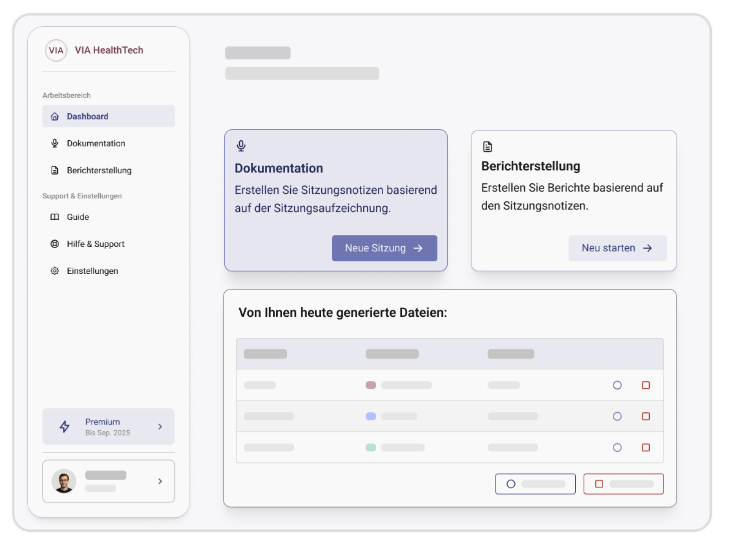This screenshot has width=730, height=549.
Task: Click the pink tag swatch in first row
Action: point(371,385)
